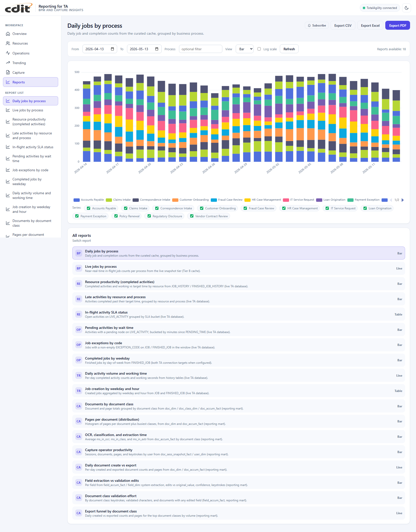Select Daily jobs by process sidebar item
Screen dimensions: 416x532
coord(30,101)
